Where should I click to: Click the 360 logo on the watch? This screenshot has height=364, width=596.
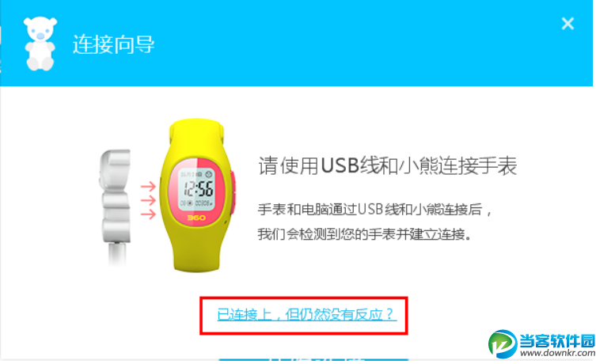click(196, 218)
